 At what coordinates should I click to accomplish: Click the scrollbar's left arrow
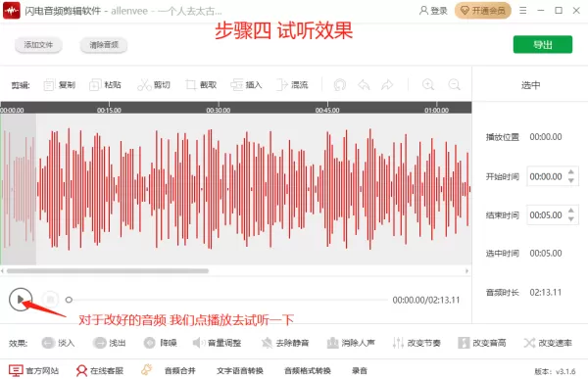click(x=3, y=271)
